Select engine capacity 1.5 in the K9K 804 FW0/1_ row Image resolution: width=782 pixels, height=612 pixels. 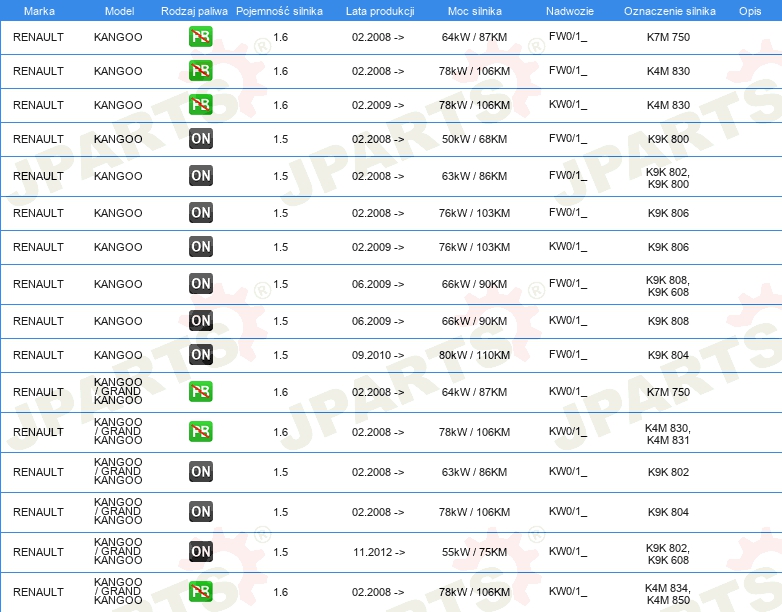[281, 355]
